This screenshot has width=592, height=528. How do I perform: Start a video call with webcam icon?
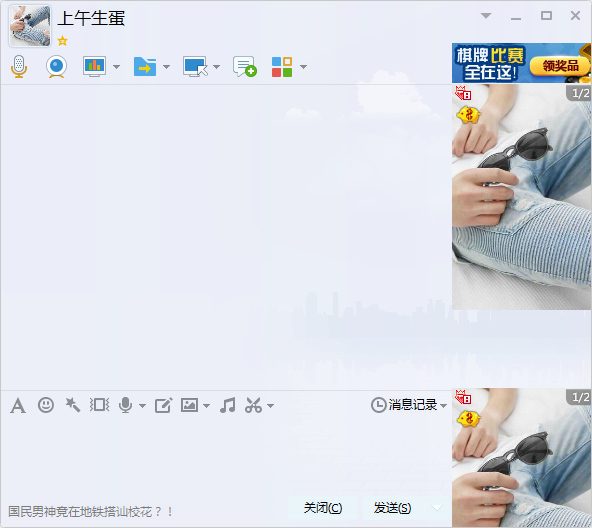pos(56,67)
